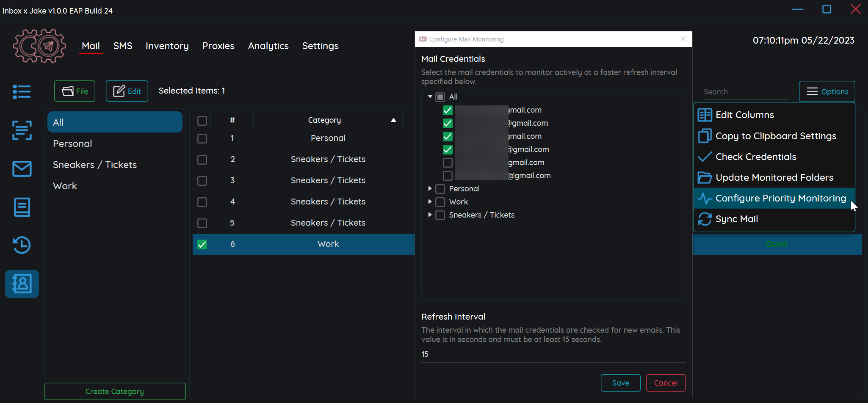Image resolution: width=868 pixels, height=403 pixels.
Task: Click the document page sidebar icon
Action: click(22, 207)
